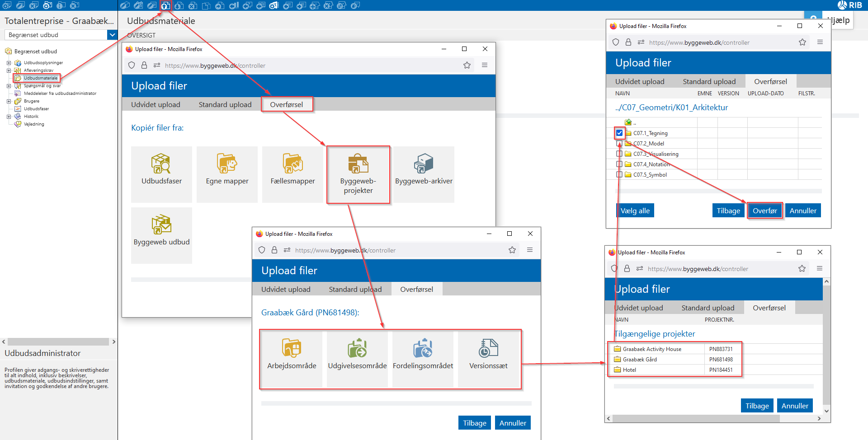The width and height of the screenshot is (868, 440).
Task: Click parent folder up icon
Action: click(x=628, y=122)
